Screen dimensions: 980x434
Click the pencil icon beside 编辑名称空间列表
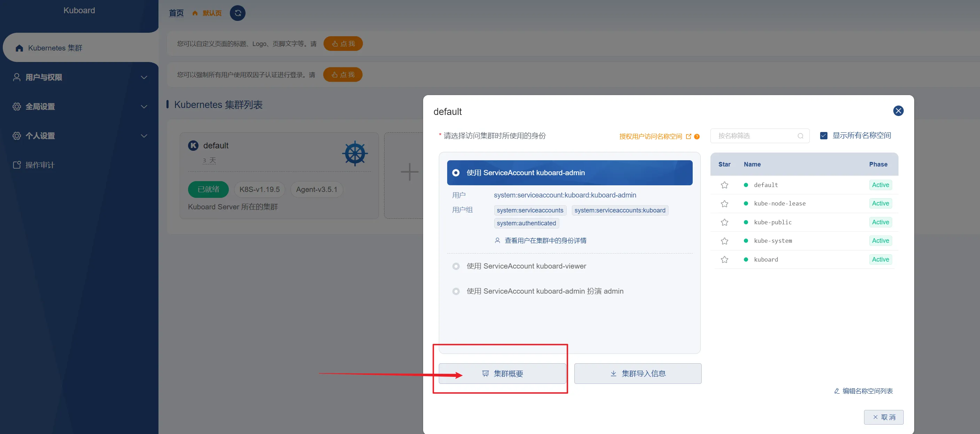click(x=837, y=391)
